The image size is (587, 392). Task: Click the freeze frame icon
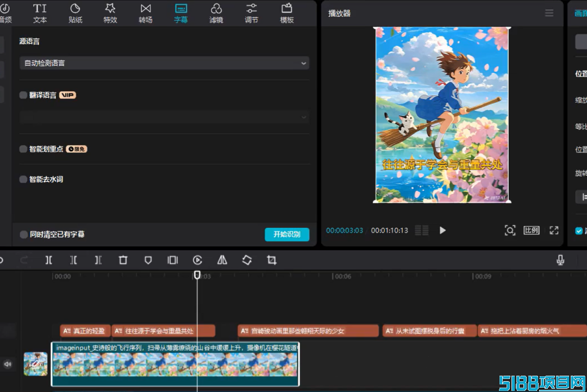click(x=173, y=260)
